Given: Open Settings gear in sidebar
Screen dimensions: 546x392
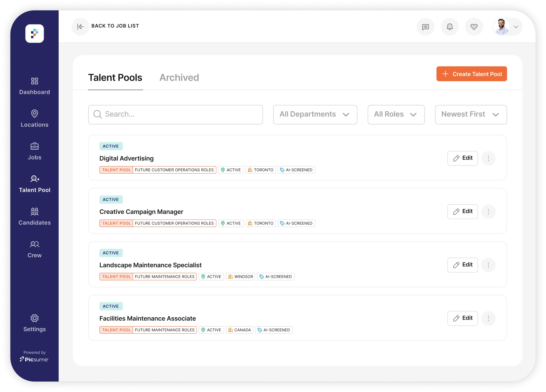Looking at the screenshot, I should pyautogui.click(x=34, y=323).
